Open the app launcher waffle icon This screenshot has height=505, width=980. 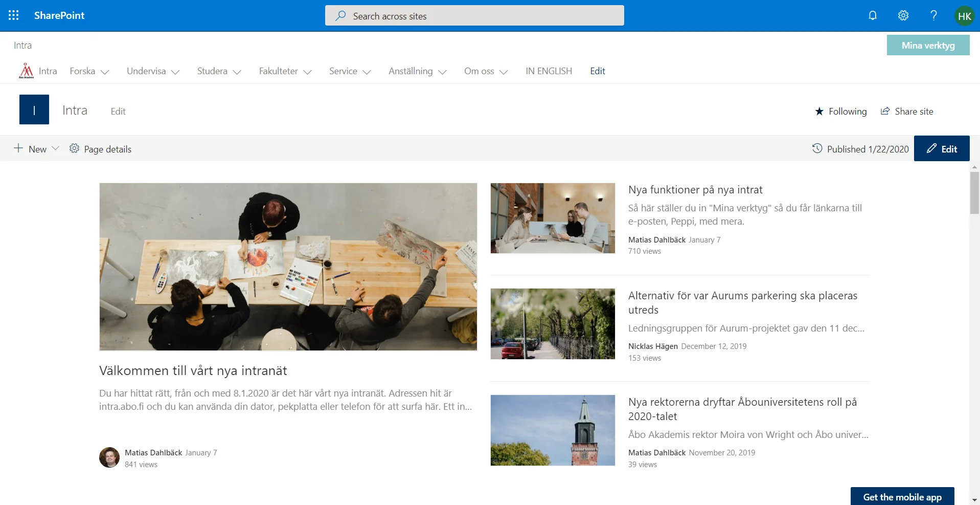pos(14,15)
